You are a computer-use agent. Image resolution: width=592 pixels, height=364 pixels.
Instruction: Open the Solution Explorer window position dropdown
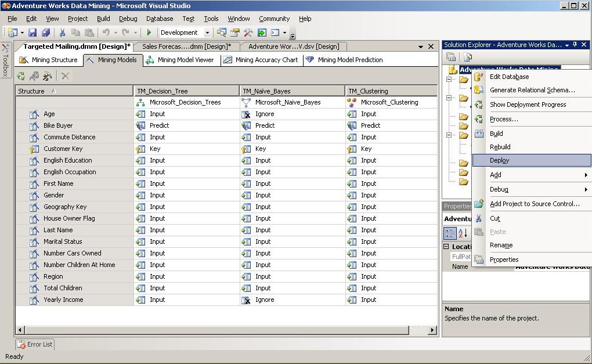pyautogui.click(x=567, y=45)
